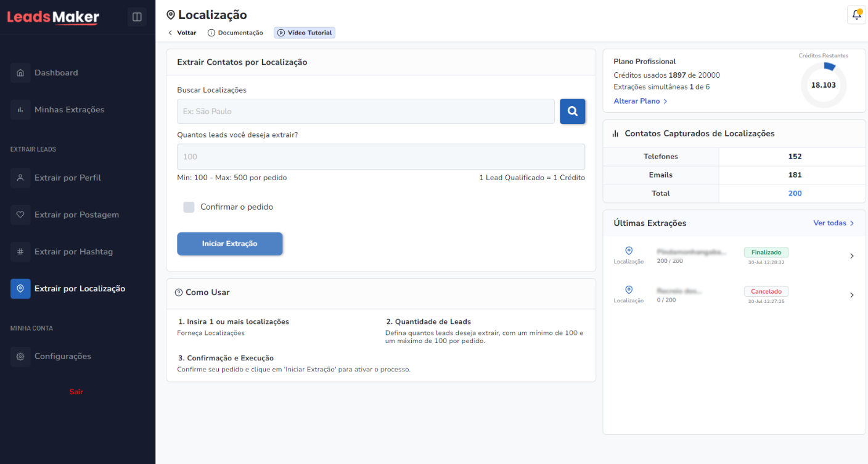Screen dimensions: 868x464
Task: Collapse the sidebar with the panel icon
Action: (137, 17)
